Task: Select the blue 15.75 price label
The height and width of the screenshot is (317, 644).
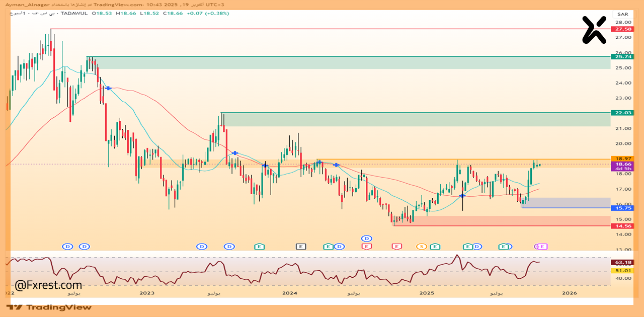Action: 621,208
